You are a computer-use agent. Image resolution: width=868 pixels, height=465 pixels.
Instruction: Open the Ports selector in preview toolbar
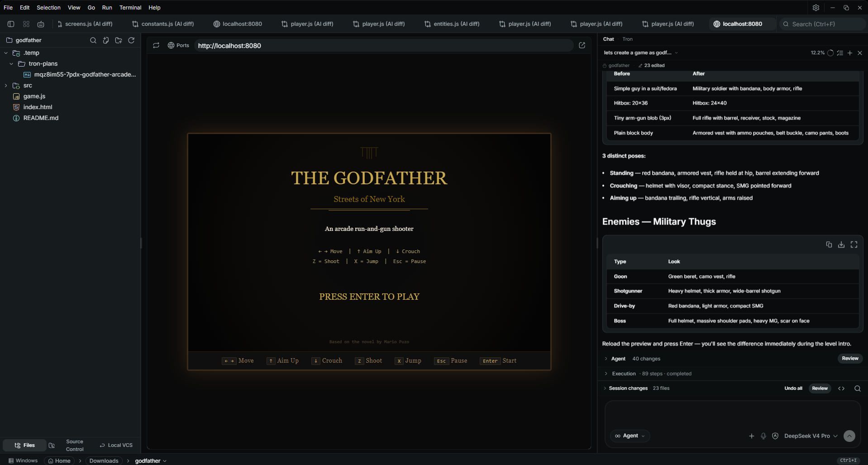[178, 45]
